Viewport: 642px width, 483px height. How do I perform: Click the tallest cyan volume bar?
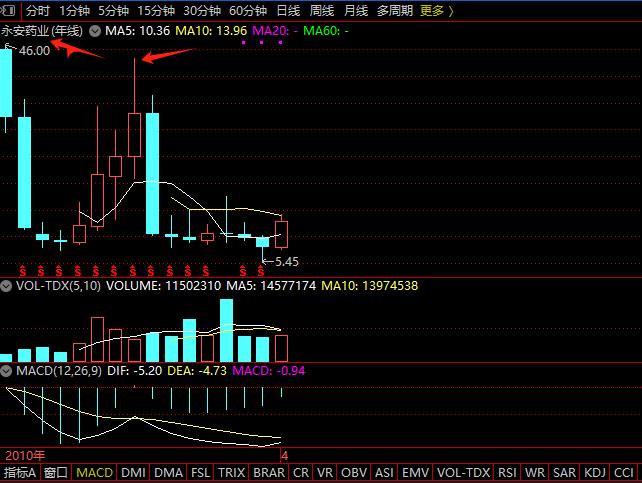(x=226, y=330)
